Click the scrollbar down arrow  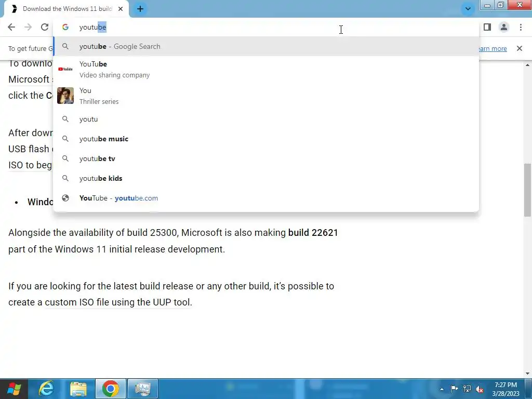(527, 374)
